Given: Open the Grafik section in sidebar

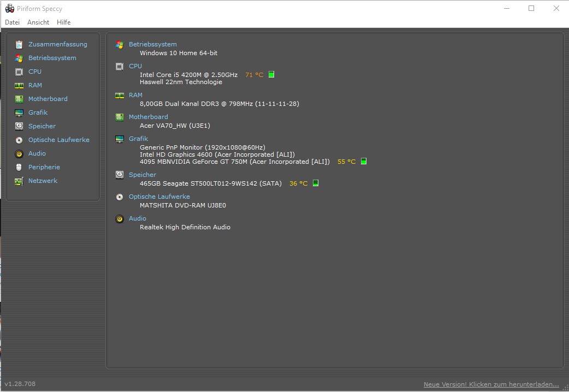Looking at the screenshot, I should (x=38, y=112).
